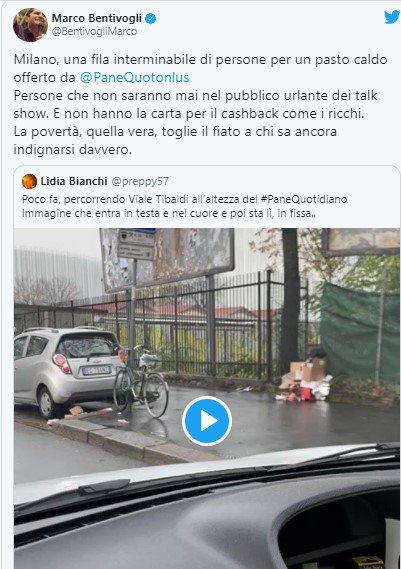
Task: Open the @preppy57 handle
Action: pos(140,181)
